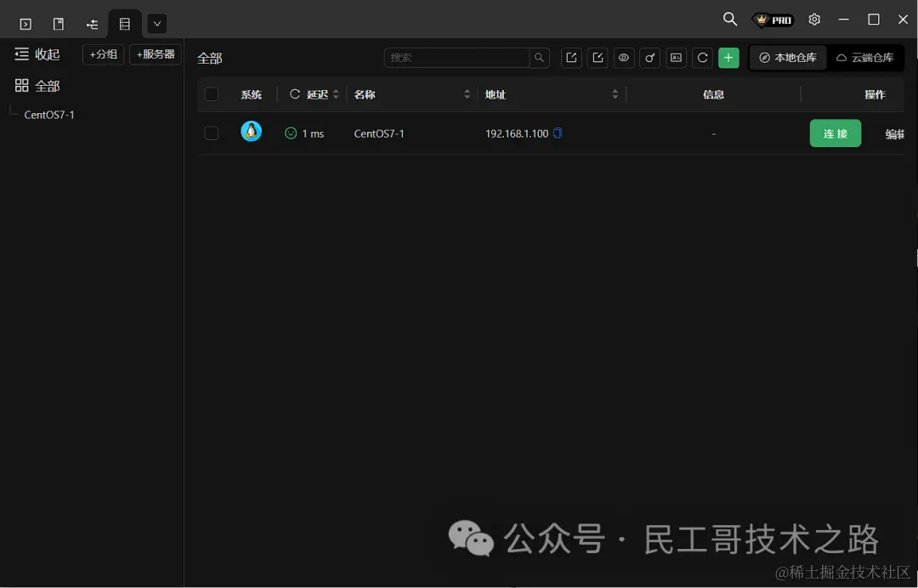Click the PRO badge in title bar
918x588 pixels.
click(772, 19)
